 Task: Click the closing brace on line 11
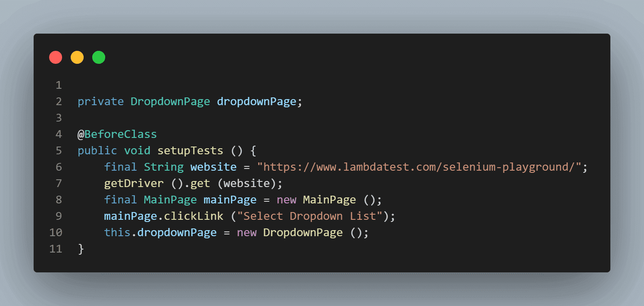pos(81,249)
